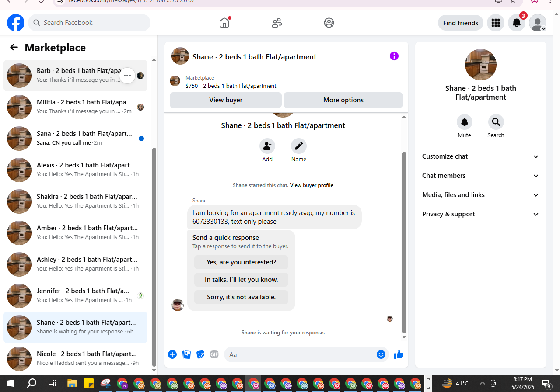Screen dimensions: 560x392
Task: Click the conversation list scrollbar
Action: 154,257
